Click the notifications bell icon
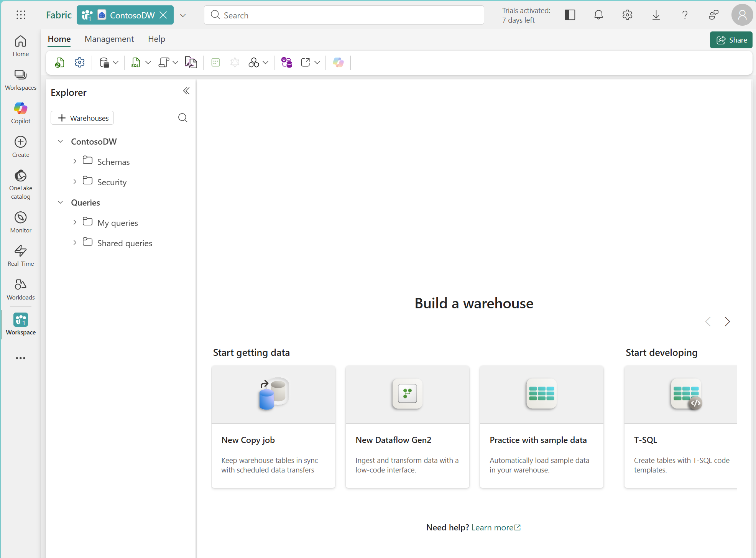The height and width of the screenshot is (558, 756). 598,15
